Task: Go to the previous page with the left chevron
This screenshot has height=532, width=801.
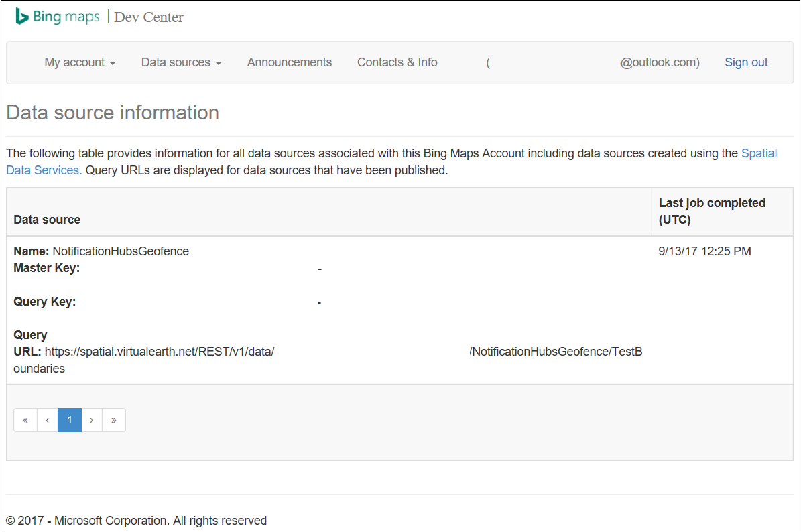Action: click(x=47, y=420)
